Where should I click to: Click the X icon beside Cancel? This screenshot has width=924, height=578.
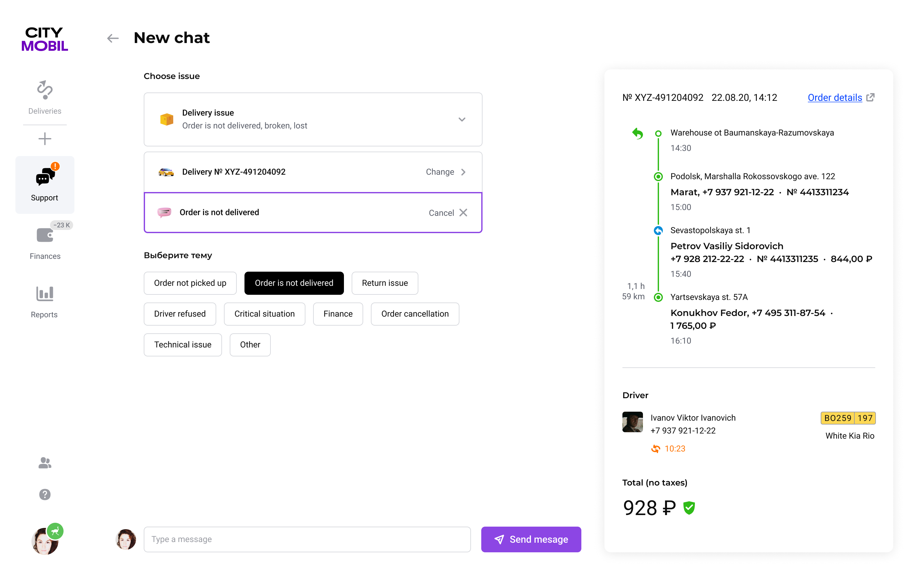point(463,213)
